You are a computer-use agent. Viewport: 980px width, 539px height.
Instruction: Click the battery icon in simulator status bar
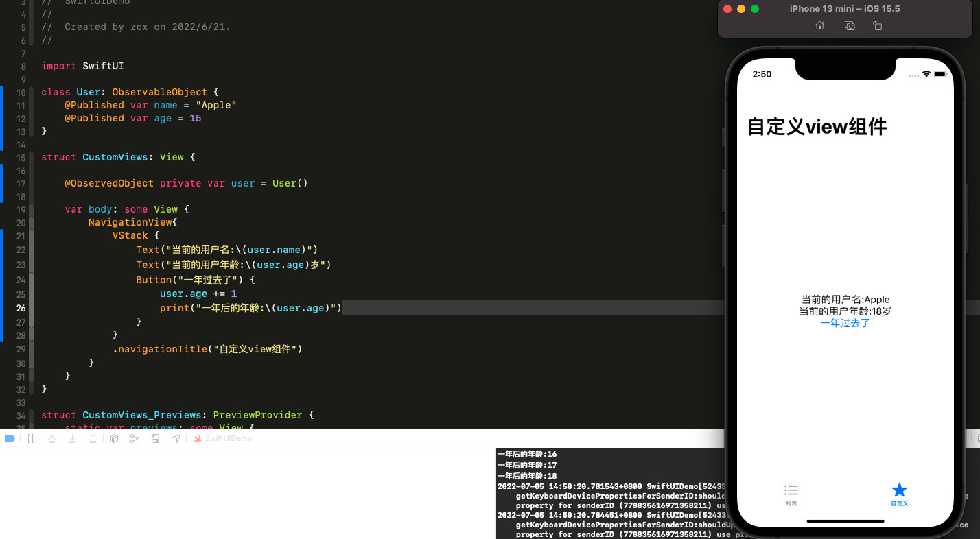tap(940, 74)
